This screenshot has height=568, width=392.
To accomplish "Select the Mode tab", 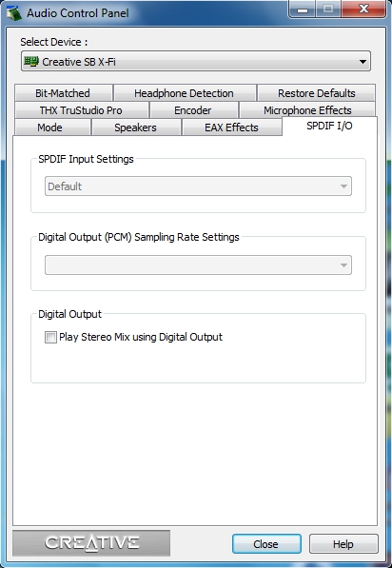I will click(50, 127).
